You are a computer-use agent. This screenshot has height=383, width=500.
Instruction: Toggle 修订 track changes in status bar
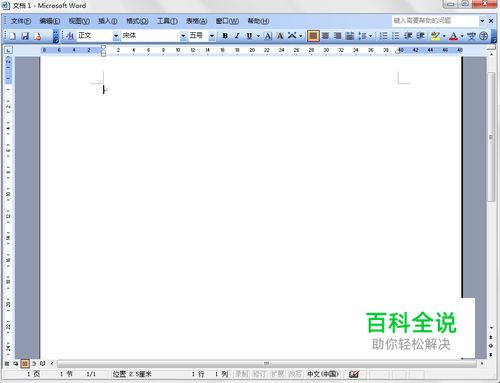coord(259,374)
